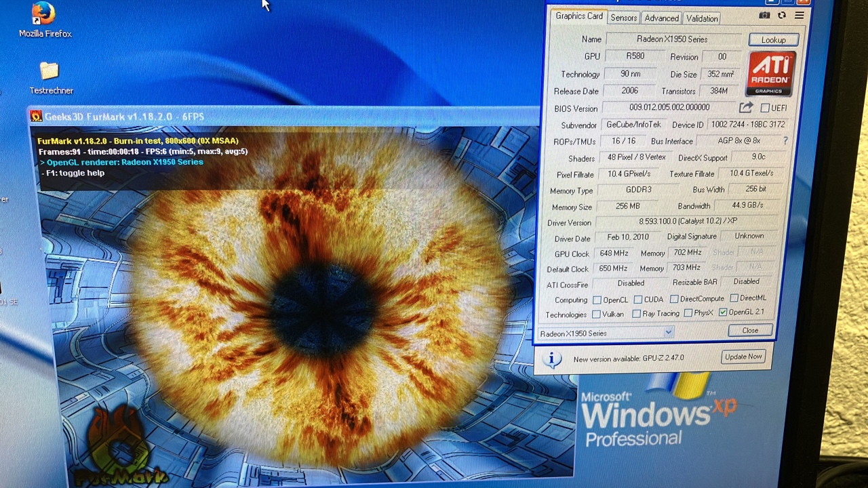Screen dimensions: 868x488
Task: Switch to the Sensors tab
Action: [623, 18]
